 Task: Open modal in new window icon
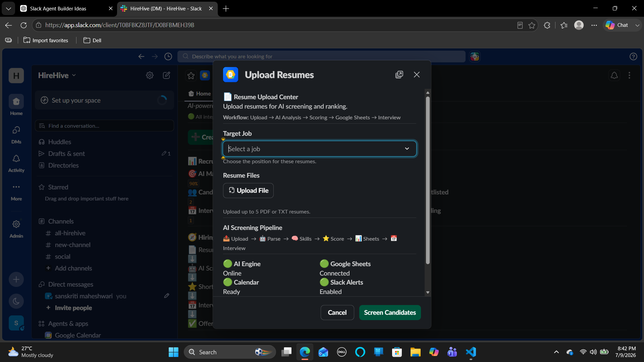(x=399, y=75)
